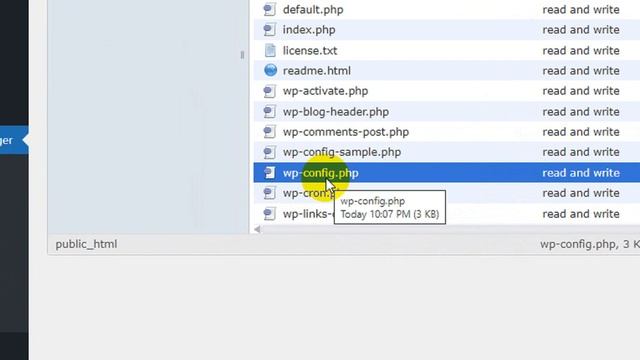Click permissions cell of wp-cron.php row
Screen dimensions: 640x360
click(581, 193)
